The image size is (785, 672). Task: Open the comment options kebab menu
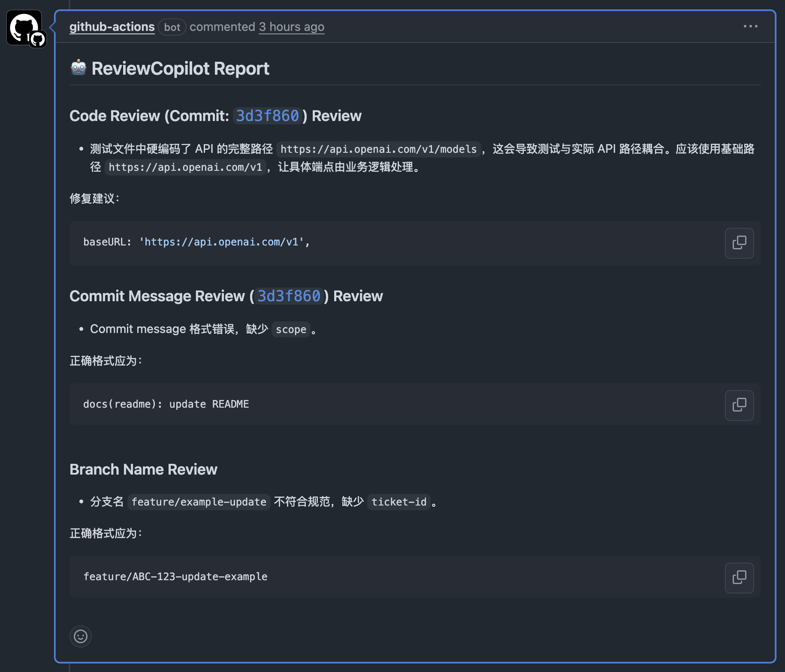click(750, 26)
